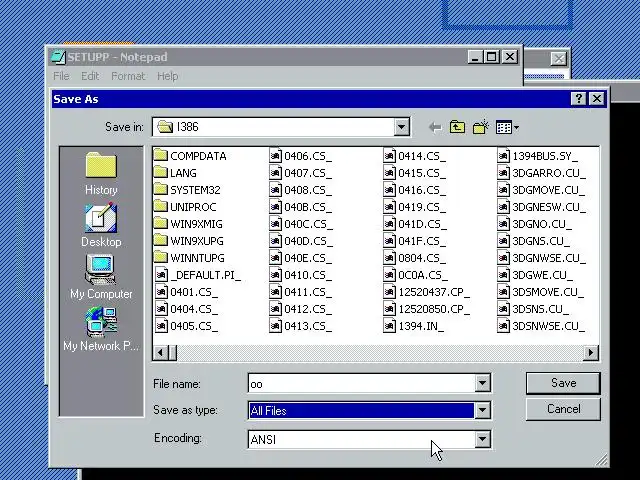Select the 0406.CS_ file

pos(300,156)
